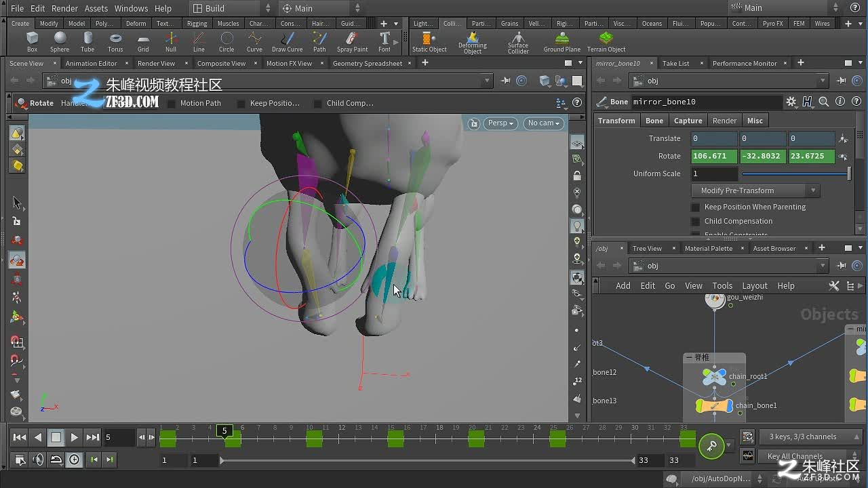Click the network editor tools wrench icon
The height and width of the screenshot is (488, 868).
coord(834,286)
